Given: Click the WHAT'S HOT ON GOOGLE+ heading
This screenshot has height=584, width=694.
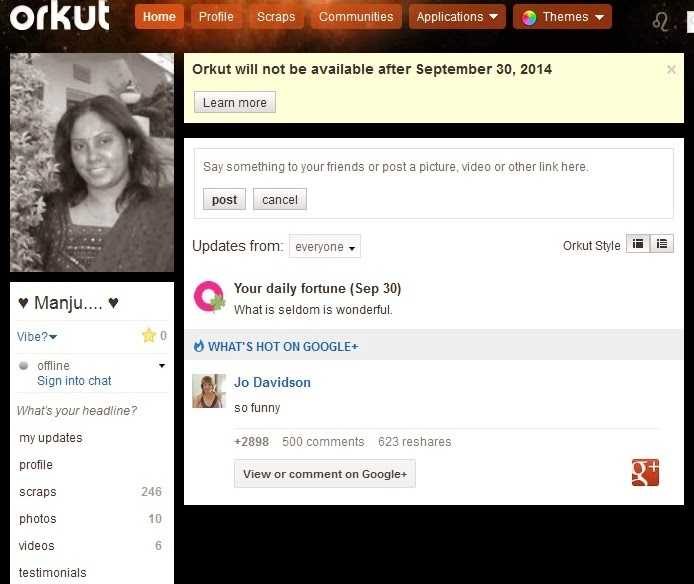Looking at the screenshot, I should [283, 346].
